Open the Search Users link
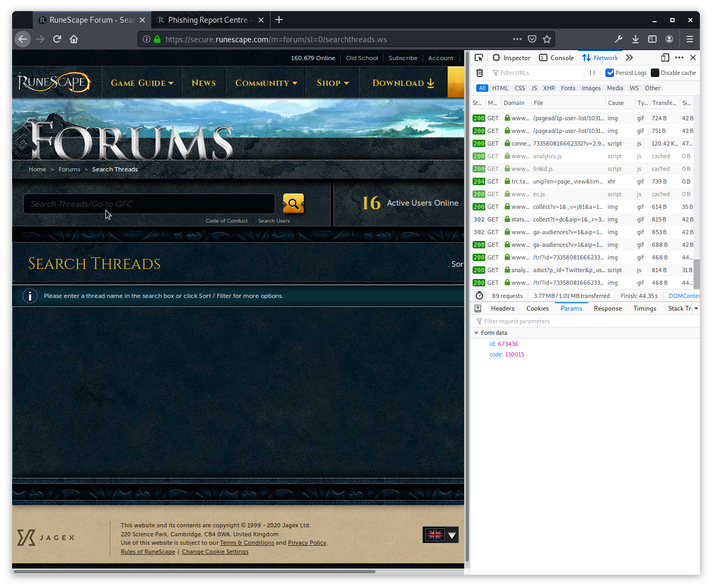The image size is (712, 588). pos(274,221)
